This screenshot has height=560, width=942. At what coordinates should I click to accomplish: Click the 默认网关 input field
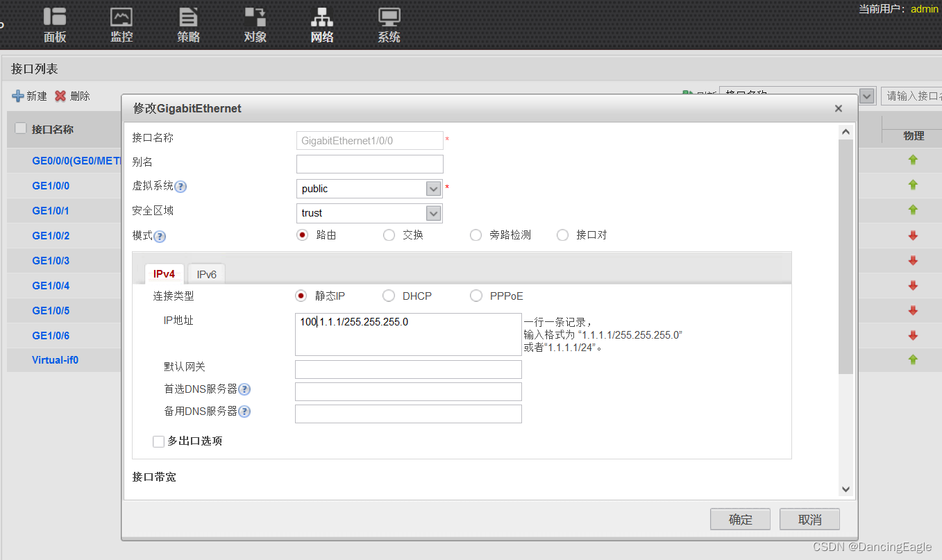point(408,369)
